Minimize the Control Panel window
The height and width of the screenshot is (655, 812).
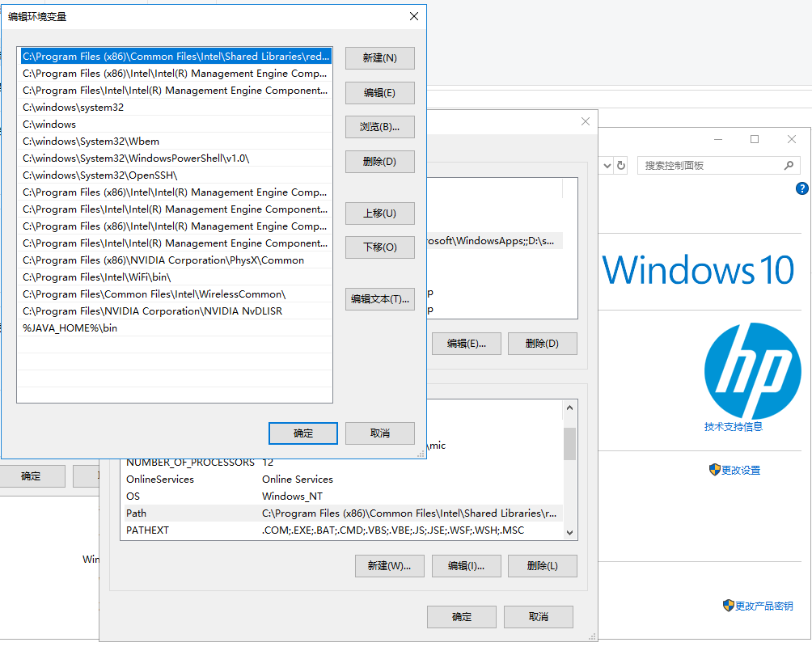pos(717,139)
